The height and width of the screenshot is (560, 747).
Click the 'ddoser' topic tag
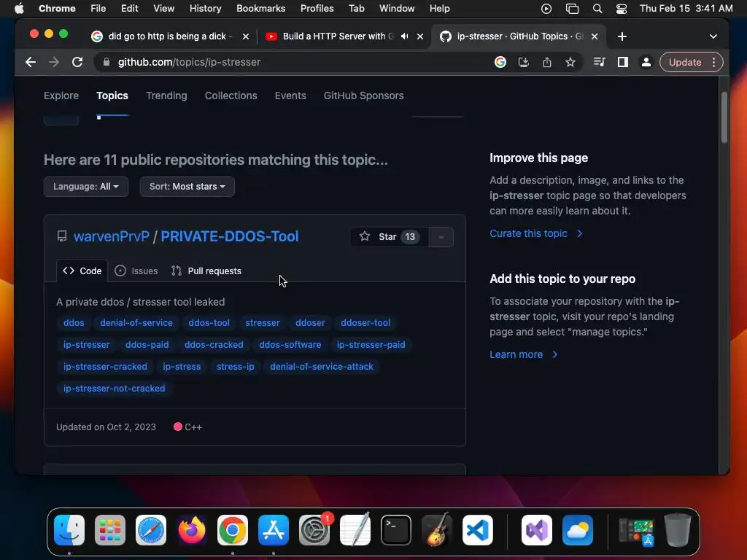click(310, 323)
